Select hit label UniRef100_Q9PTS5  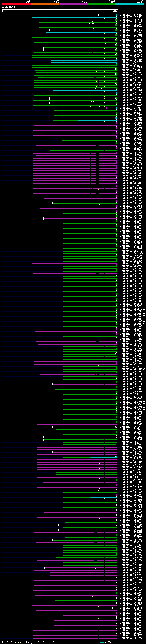pyautogui.click(x=131, y=263)
